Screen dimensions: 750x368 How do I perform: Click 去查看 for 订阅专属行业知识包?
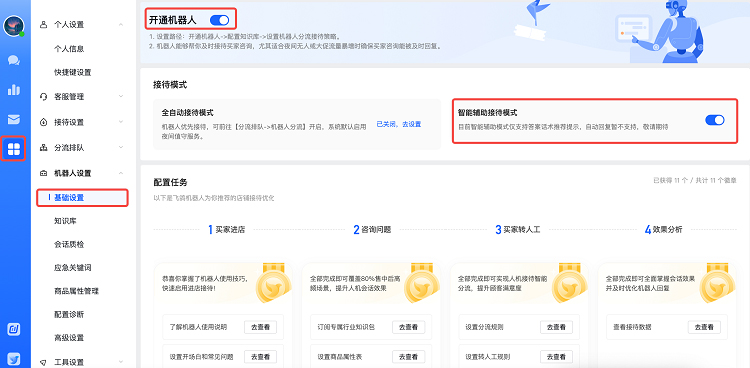(x=408, y=327)
